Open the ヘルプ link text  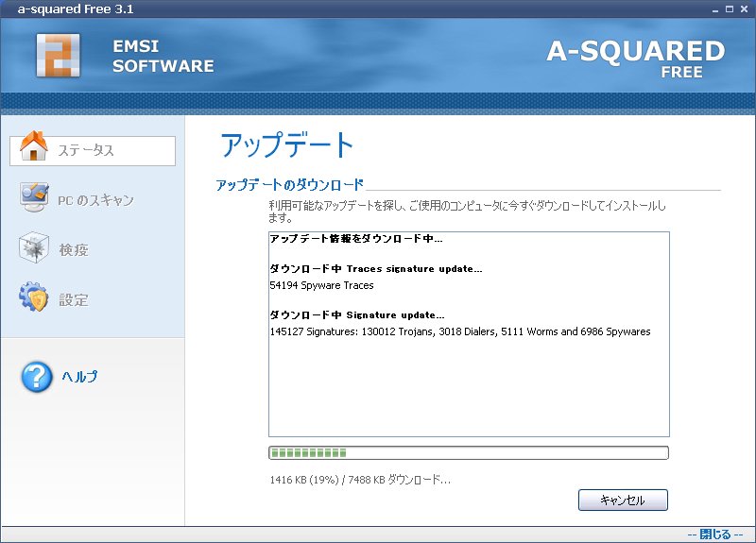point(79,376)
